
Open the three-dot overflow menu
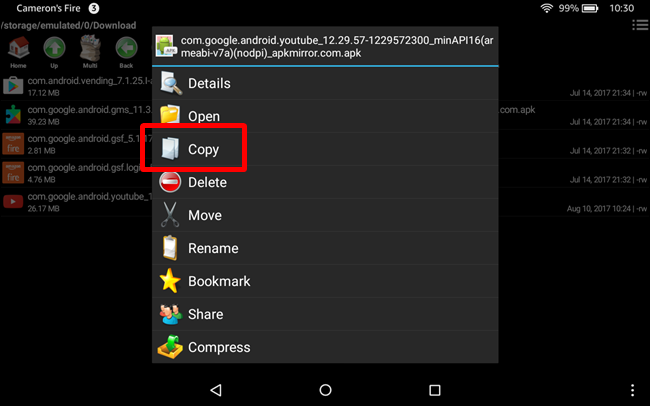pyautogui.click(x=633, y=390)
